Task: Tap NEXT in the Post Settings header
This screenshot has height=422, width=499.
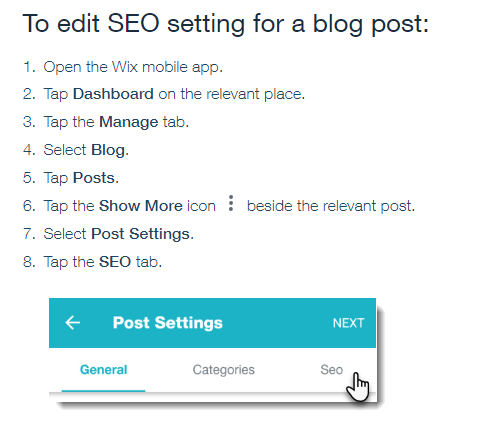Action: click(x=348, y=323)
